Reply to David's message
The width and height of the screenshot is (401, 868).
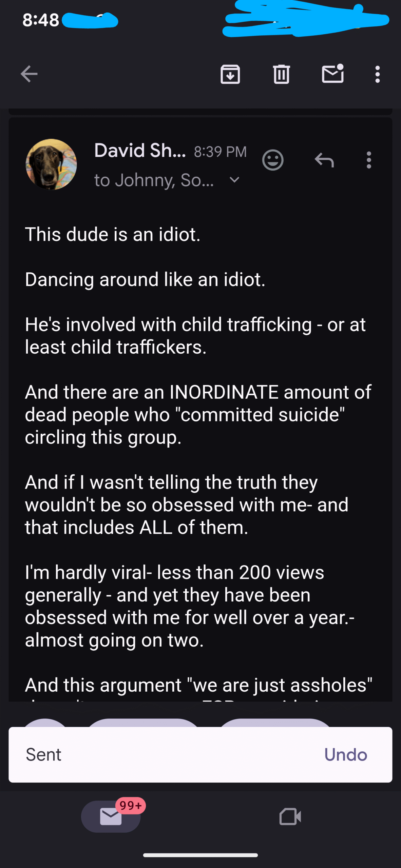324,160
